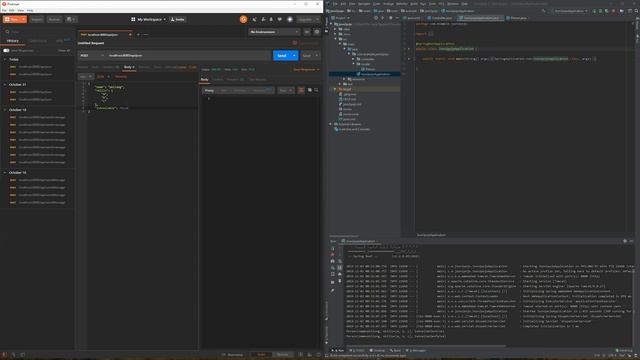The width and height of the screenshot is (640, 360).
Task: Open the Save button dropdown arrow
Action: [317, 56]
